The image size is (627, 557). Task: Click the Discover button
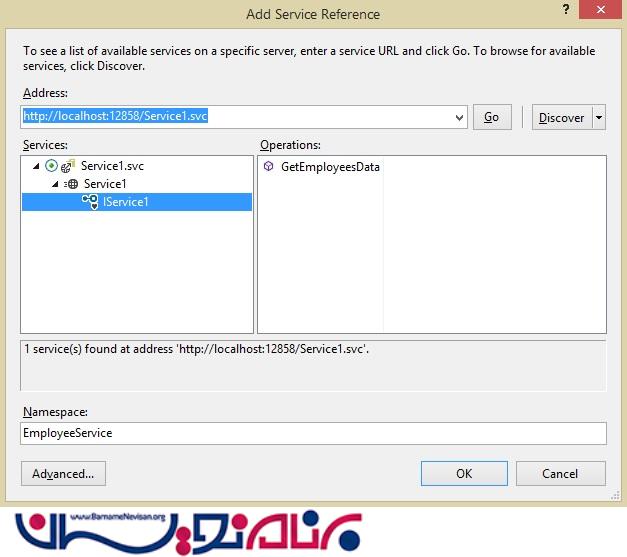click(561, 118)
